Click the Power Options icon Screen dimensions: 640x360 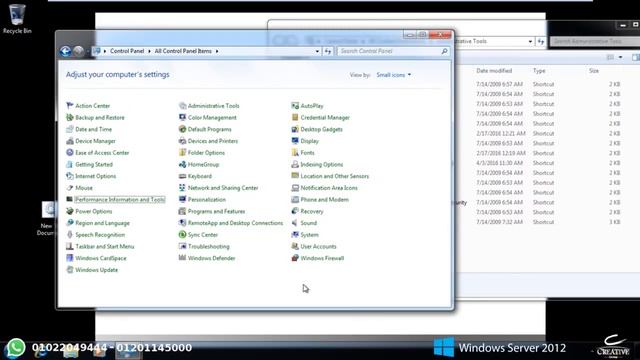click(70, 211)
